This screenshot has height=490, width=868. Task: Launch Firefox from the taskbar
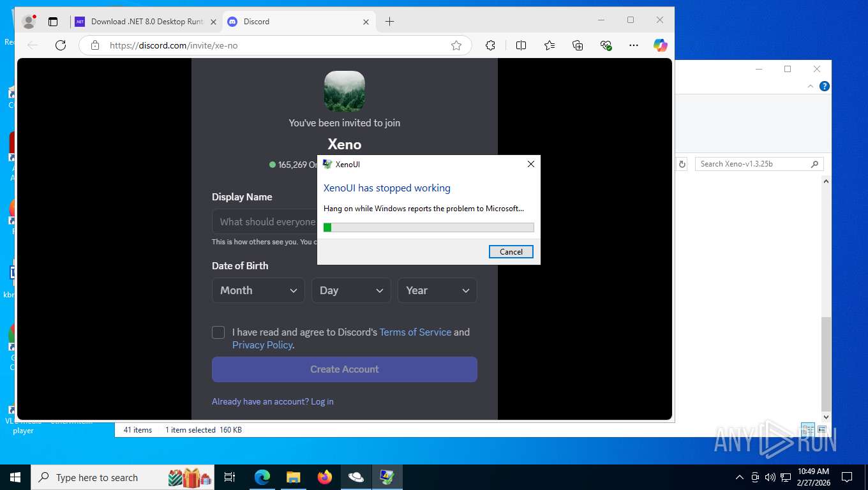324,477
